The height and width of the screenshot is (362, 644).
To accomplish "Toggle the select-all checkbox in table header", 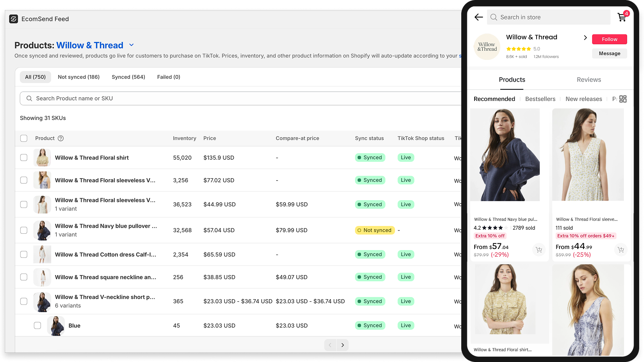I will (24, 138).
